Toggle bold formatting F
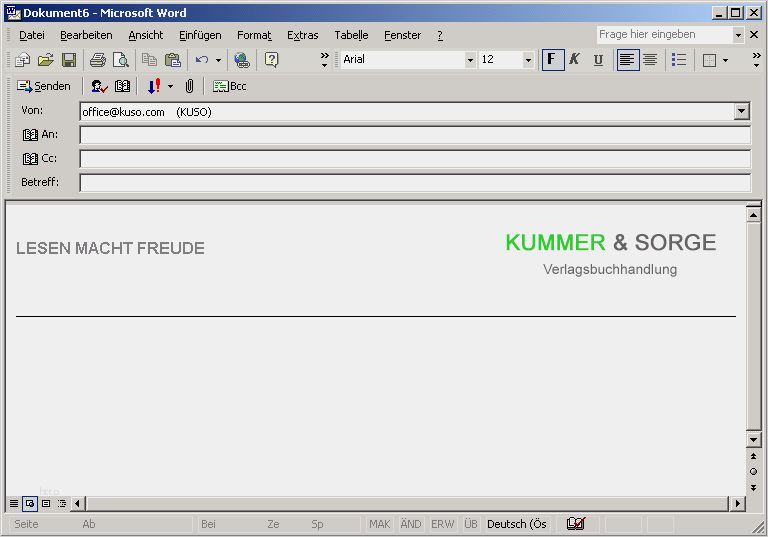This screenshot has width=768, height=537. click(x=553, y=60)
